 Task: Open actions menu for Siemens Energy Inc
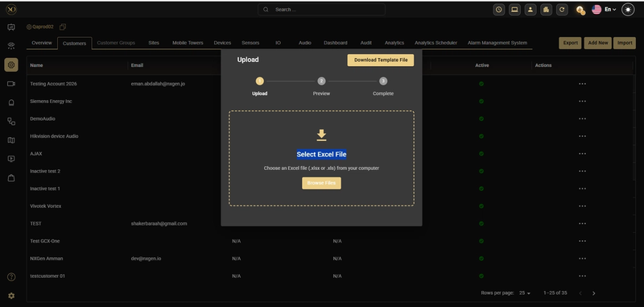point(582,101)
